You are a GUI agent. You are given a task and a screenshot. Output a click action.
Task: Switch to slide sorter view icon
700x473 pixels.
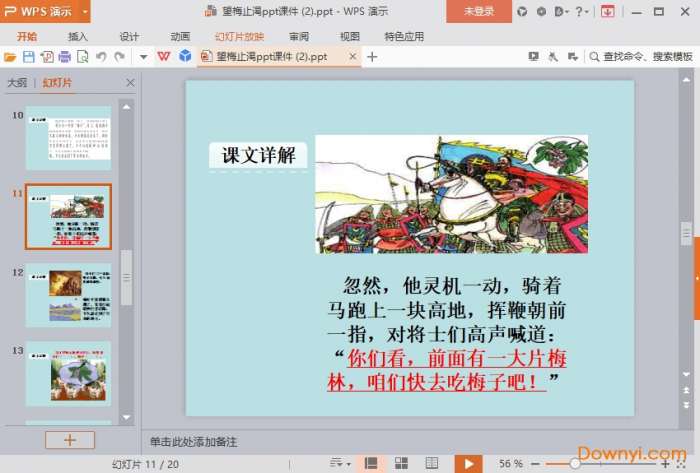pyautogui.click(x=401, y=463)
